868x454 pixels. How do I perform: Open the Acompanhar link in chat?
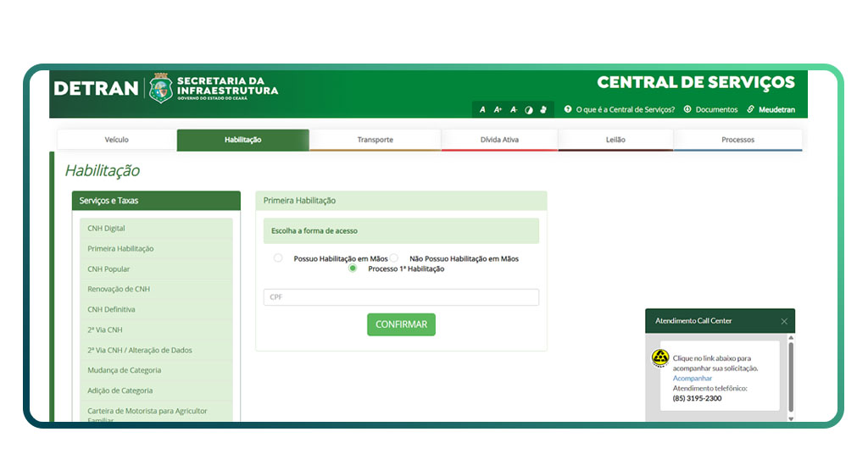coord(692,378)
